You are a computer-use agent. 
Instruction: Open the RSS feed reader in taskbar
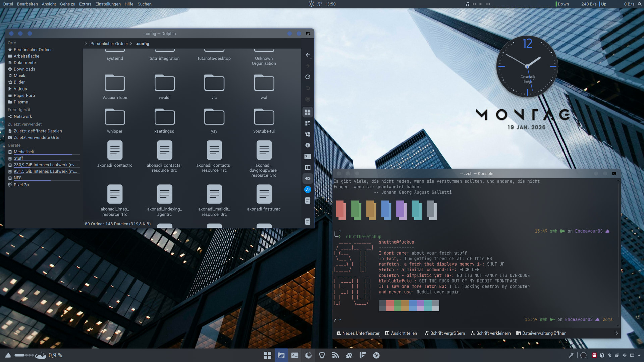point(335,355)
